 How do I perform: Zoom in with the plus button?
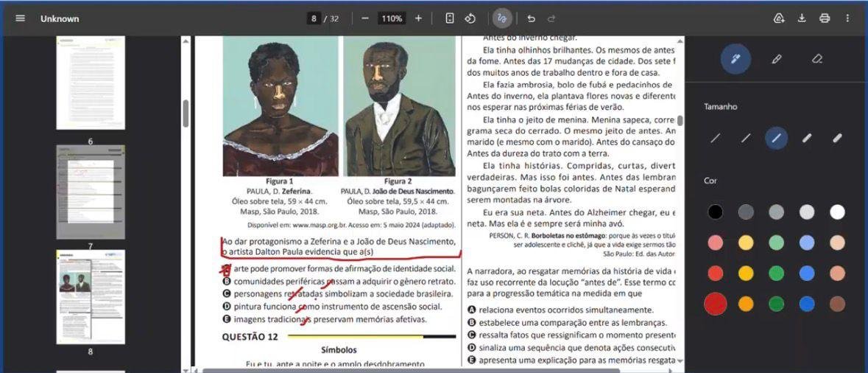[418, 18]
